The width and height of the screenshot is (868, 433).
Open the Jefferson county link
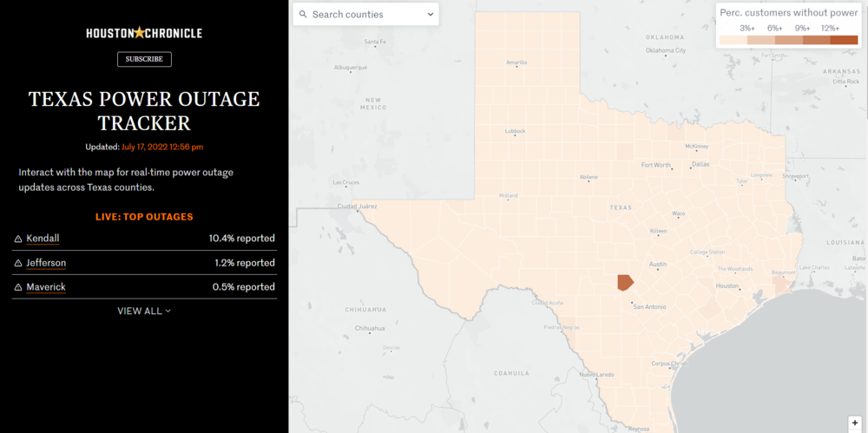(x=46, y=263)
